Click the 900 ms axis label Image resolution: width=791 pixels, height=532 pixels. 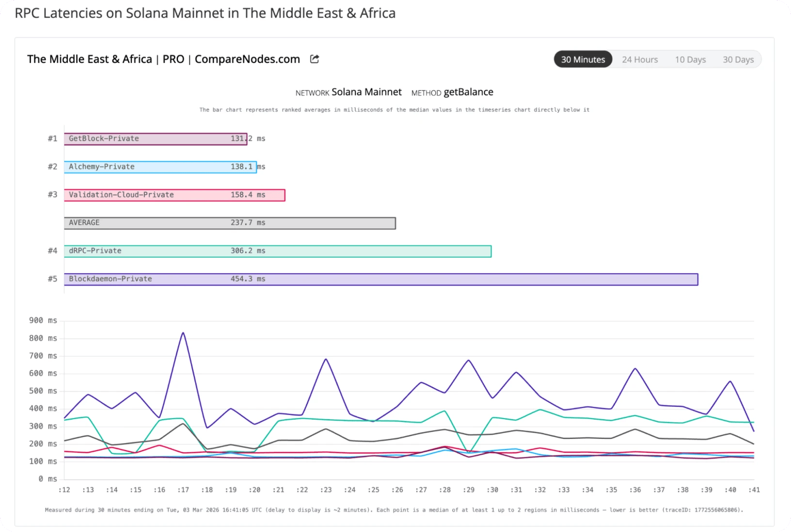[x=43, y=320]
